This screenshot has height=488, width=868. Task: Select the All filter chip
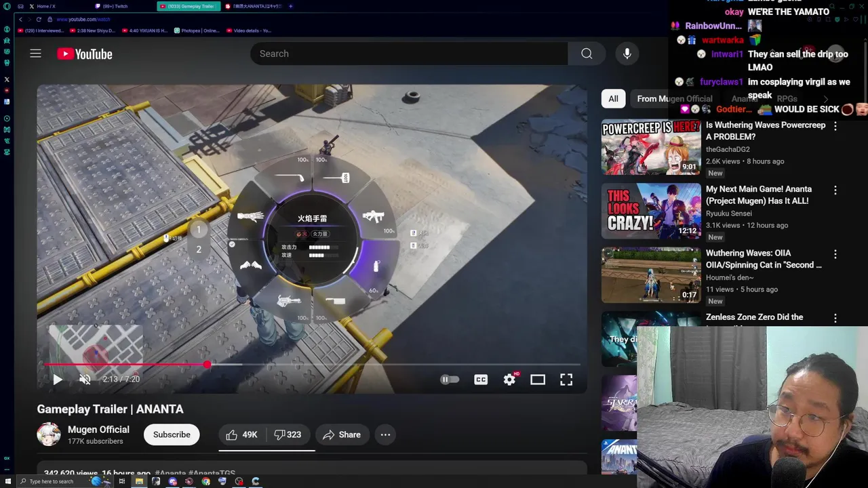[x=613, y=98]
